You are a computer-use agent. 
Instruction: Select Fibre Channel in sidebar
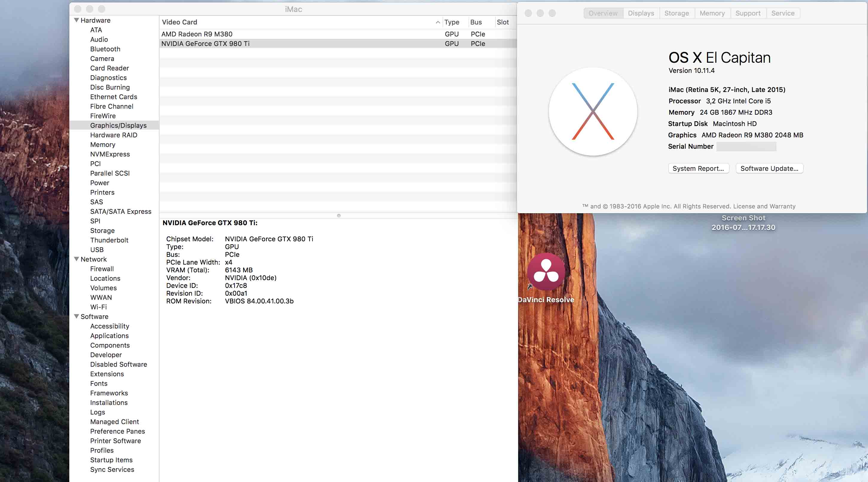coord(111,106)
